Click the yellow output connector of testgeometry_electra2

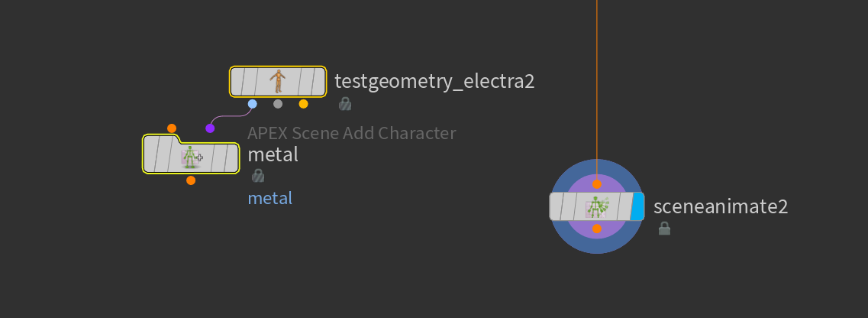(303, 104)
